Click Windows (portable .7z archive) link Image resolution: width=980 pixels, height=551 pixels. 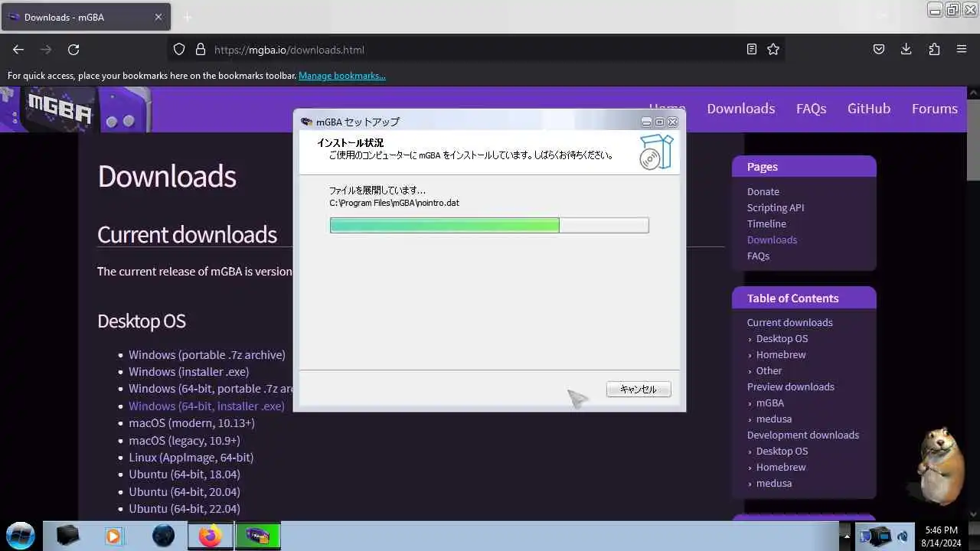(207, 354)
